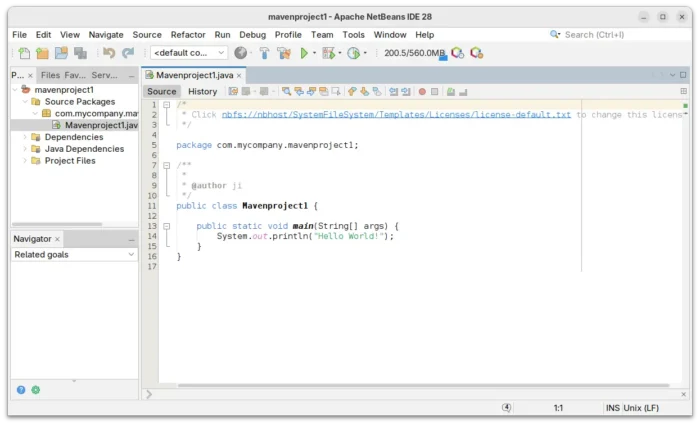Run the project with green play icon
Image resolution: width=700 pixels, height=425 pixels.
click(x=304, y=53)
